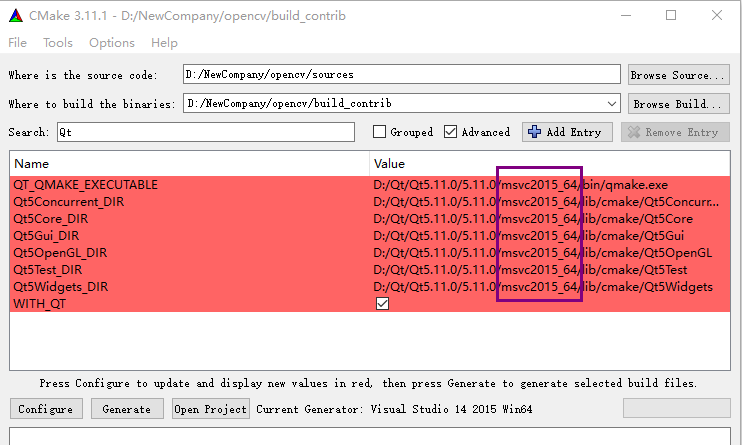Image resolution: width=742 pixels, height=445 pixels.
Task: Select the QT_QMAKE_EXECUTABLE entry
Action: (x=86, y=185)
